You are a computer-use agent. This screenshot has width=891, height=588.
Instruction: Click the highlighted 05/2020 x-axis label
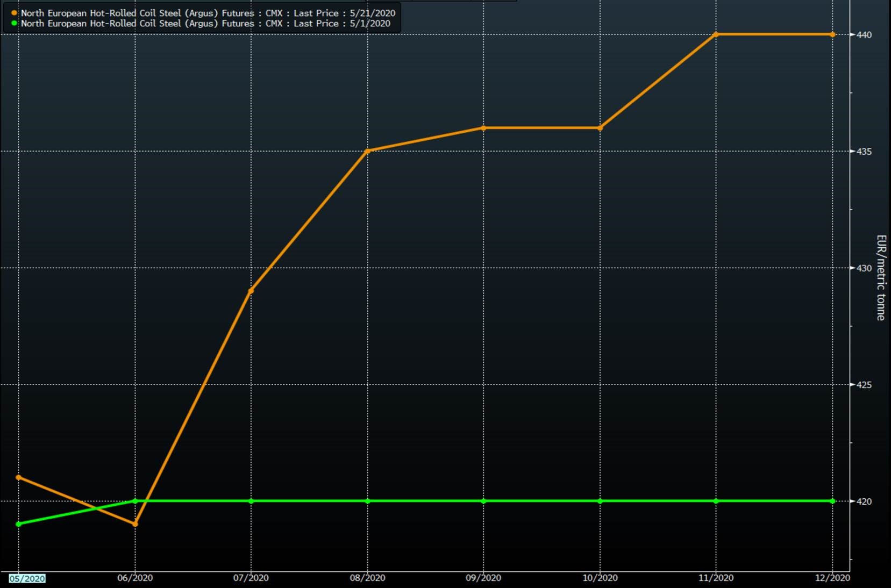click(x=27, y=578)
